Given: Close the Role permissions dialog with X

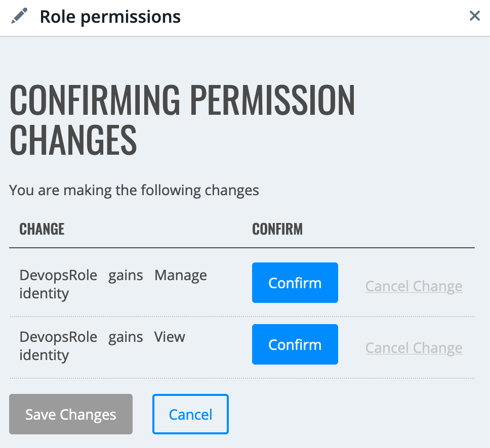Looking at the screenshot, I should pyautogui.click(x=474, y=16).
